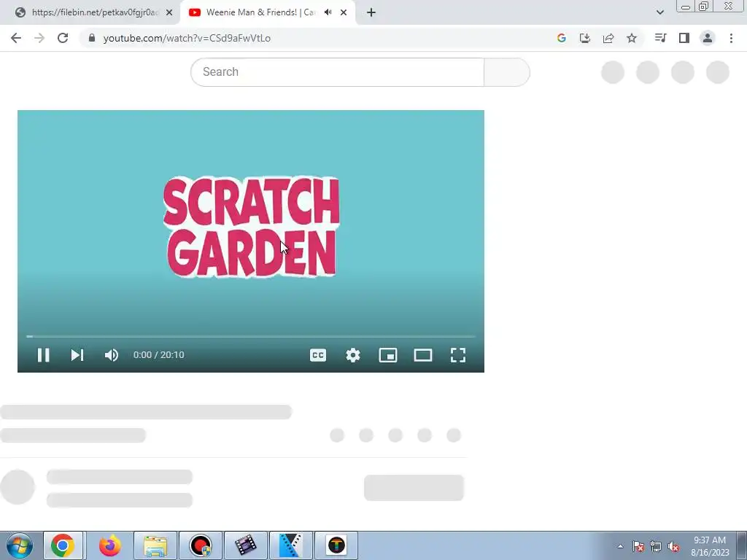Open File Explorer taskbar icon
Screen dimensions: 747x560
point(155,545)
